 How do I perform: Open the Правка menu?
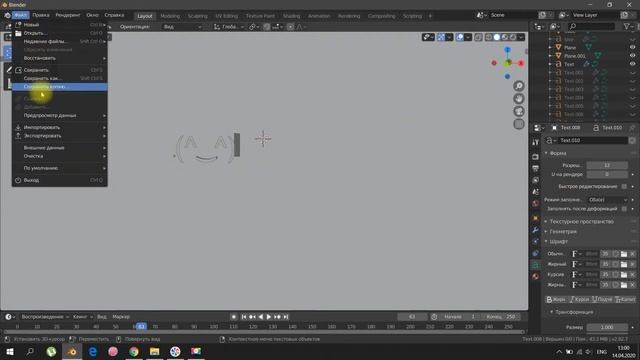pos(41,15)
